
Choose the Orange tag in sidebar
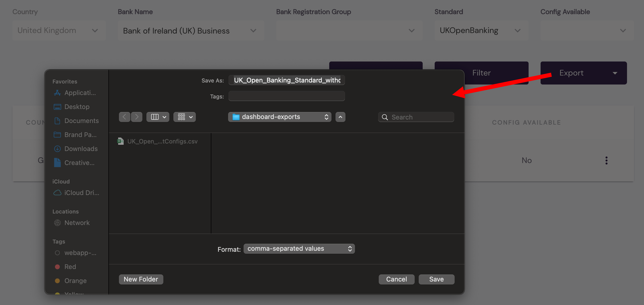click(75, 281)
